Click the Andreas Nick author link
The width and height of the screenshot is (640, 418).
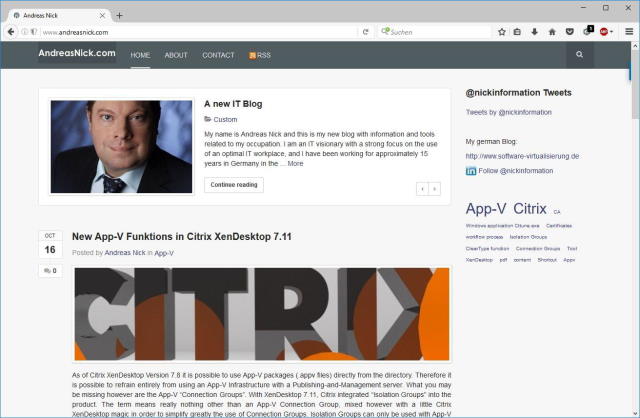[125, 253]
